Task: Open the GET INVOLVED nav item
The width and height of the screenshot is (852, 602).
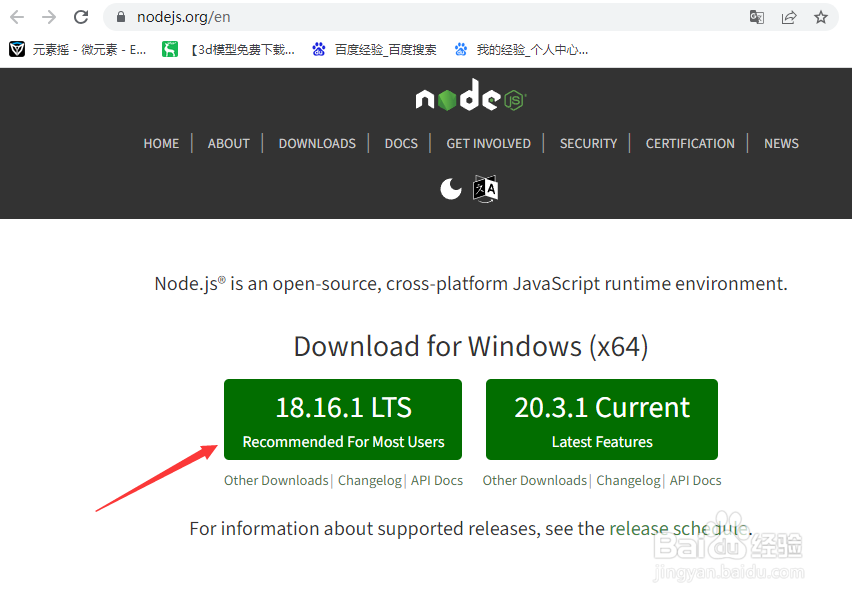Action: tap(488, 143)
